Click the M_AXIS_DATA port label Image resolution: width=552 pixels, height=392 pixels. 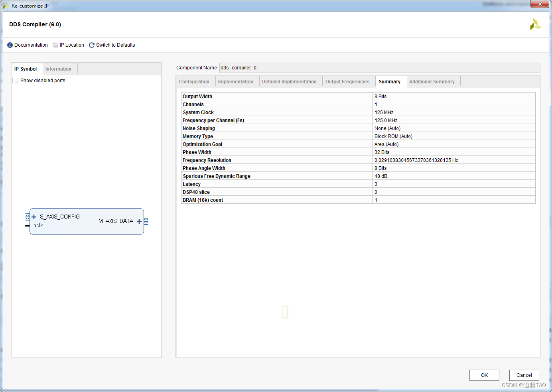(x=116, y=221)
